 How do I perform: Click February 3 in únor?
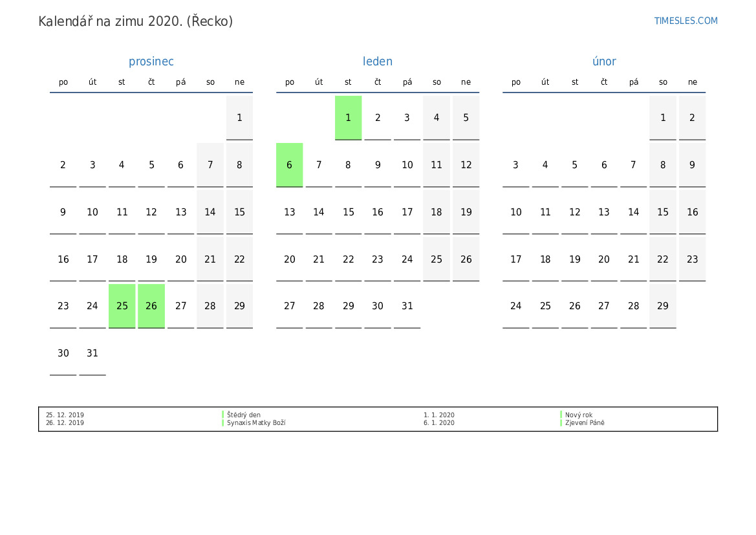[x=516, y=165]
